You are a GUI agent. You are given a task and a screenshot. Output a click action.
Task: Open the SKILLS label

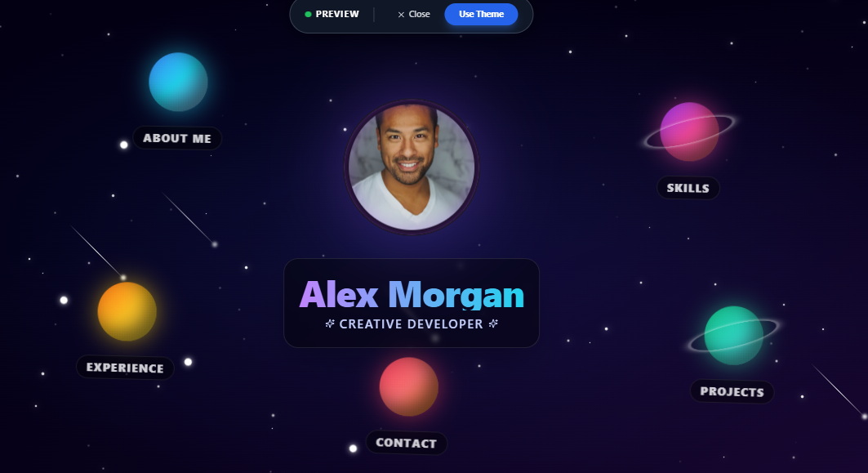(x=688, y=188)
